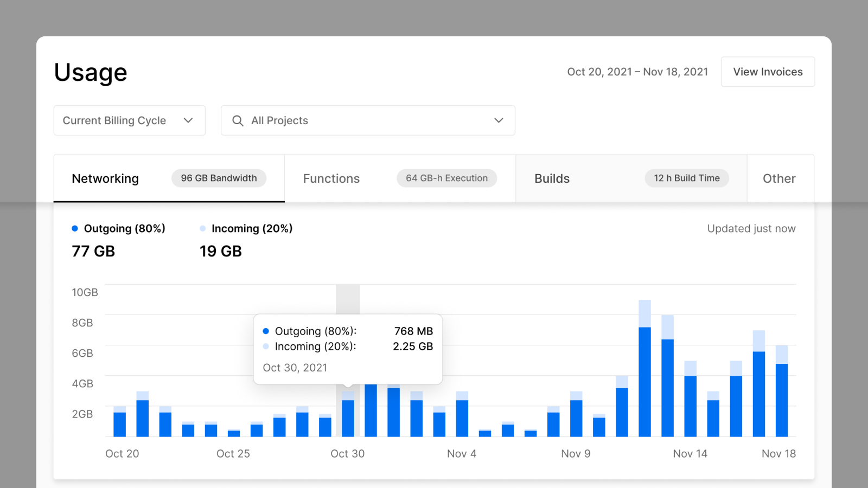
Task: Click the blue Outgoing legend dot
Action: [74, 228]
